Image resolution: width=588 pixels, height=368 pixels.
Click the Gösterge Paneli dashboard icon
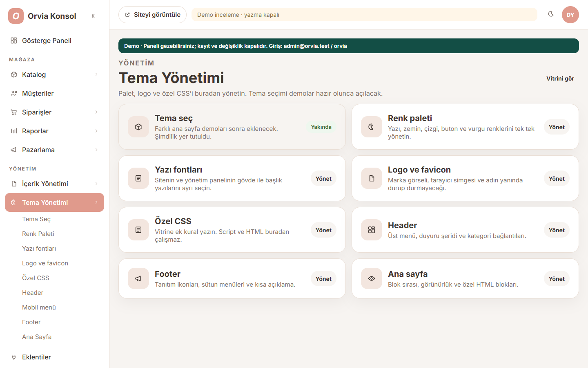14,40
